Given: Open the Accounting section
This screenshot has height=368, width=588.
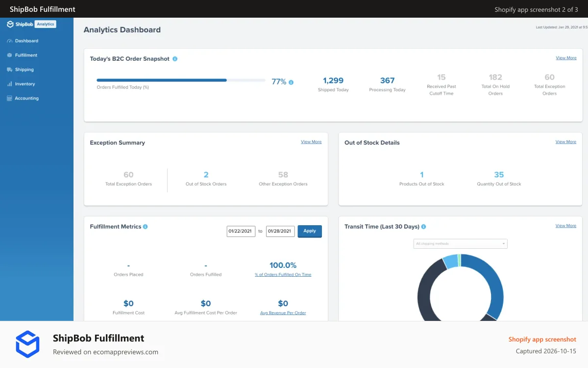Looking at the screenshot, I should tap(26, 98).
